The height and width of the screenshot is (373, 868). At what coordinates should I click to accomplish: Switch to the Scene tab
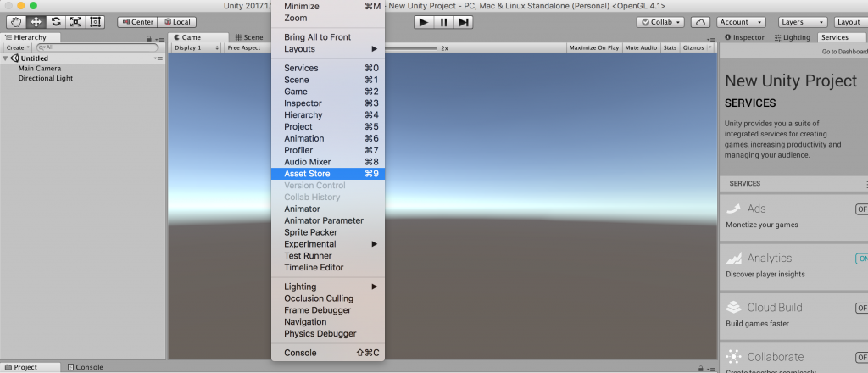click(x=249, y=37)
